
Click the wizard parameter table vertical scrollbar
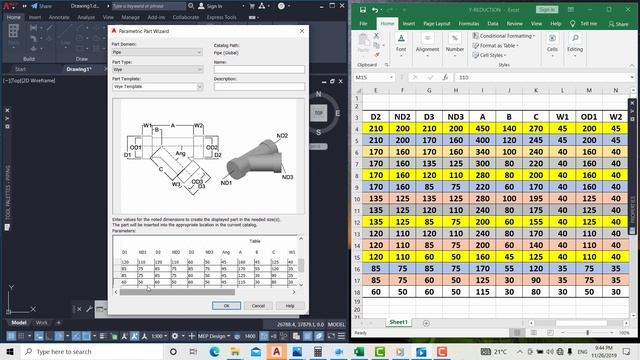coord(301,265)
